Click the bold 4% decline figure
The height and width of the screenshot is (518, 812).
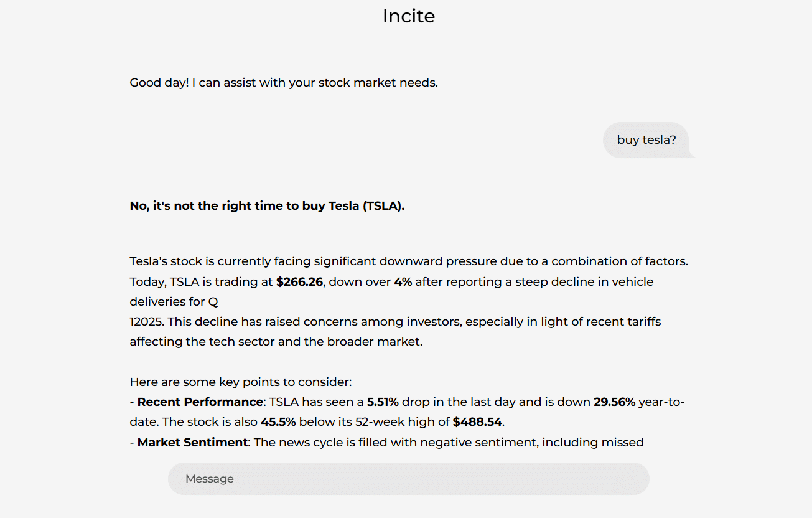tap(403, 281)
